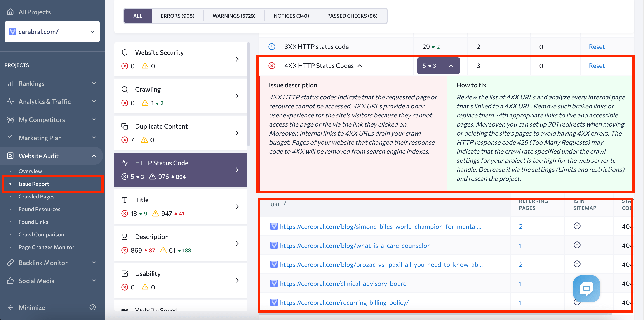Click the 3XX HTTP status code notice icon

(x=272, y=47)
